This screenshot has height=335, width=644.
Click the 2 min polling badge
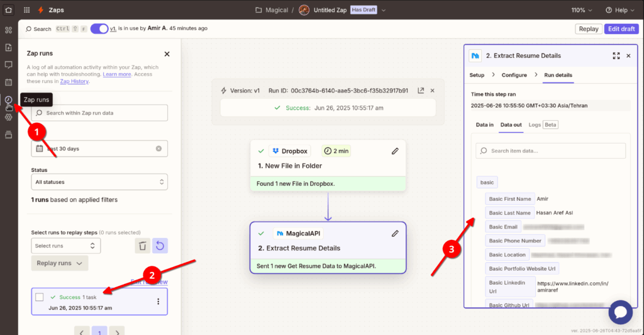tap(336, 151)
